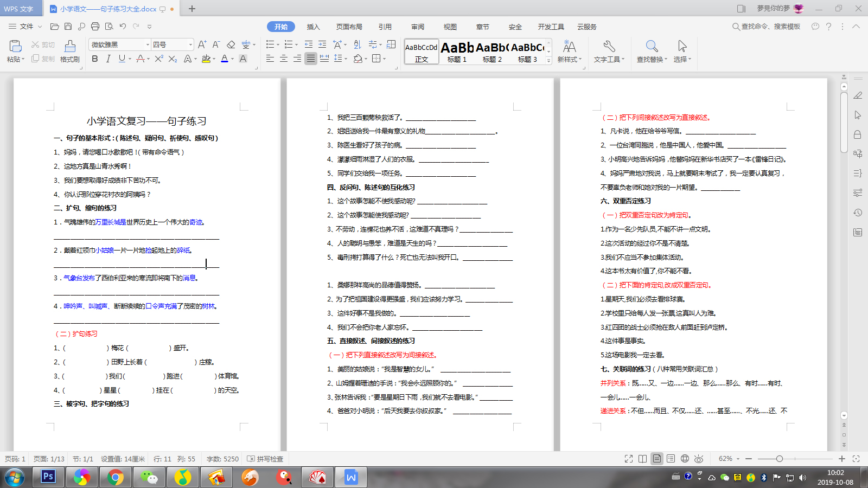The height and width of the screenshot is (488, 868).
Task: Toggle justified paragraph alignment
Action: (x=310, y=59)
